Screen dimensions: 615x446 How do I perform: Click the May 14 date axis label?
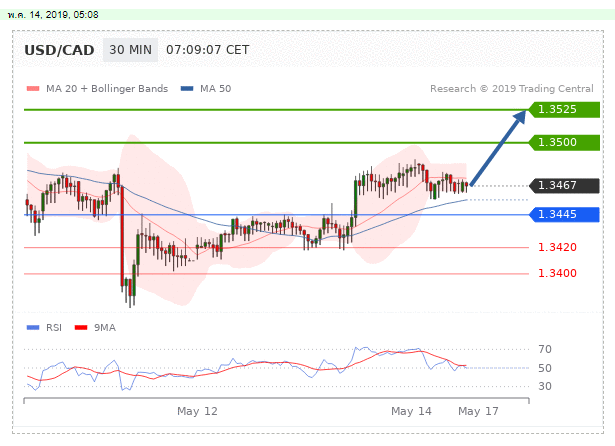point(411,411)
